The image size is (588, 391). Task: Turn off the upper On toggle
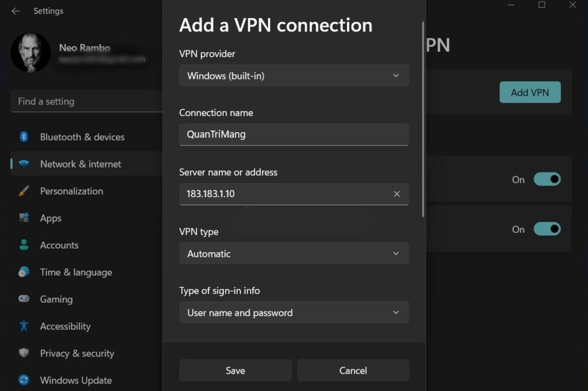[x=547, y=179]
